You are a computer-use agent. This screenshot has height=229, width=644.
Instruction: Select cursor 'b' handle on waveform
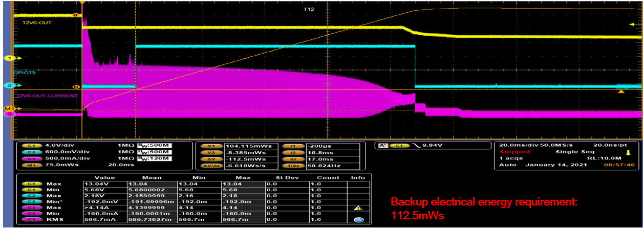point(76,87)
